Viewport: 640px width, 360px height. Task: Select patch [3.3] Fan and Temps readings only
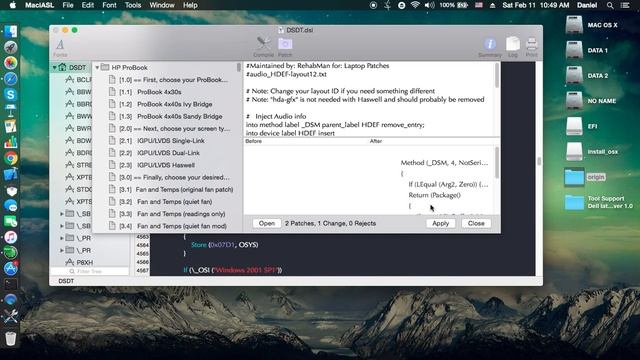(x=167, y=214)
